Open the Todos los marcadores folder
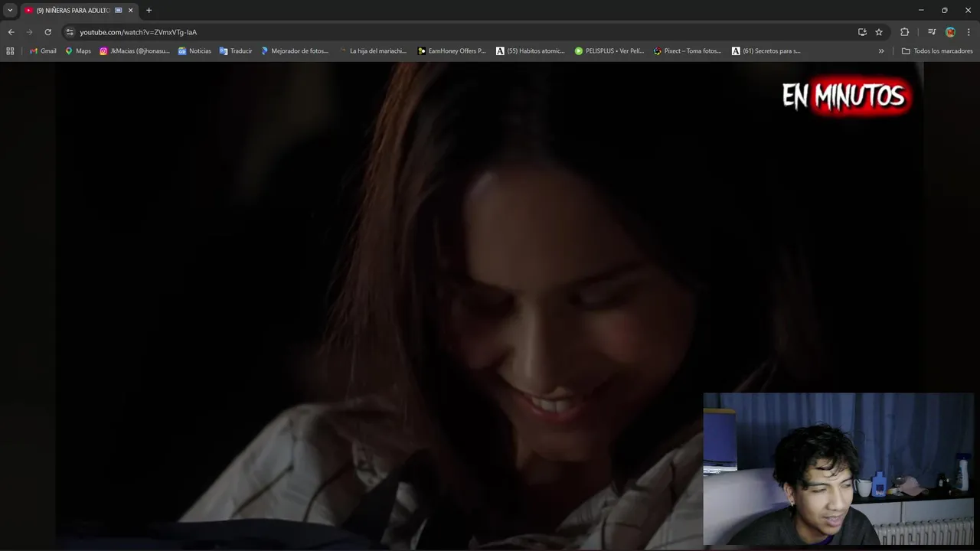Screen dimensions: 980x551 tap(937, 51)
